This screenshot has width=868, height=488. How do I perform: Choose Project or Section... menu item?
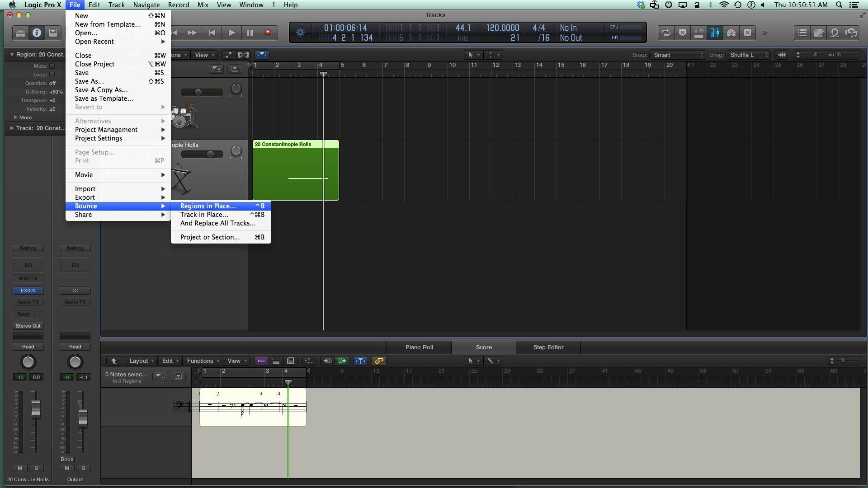tap(221, 237)
